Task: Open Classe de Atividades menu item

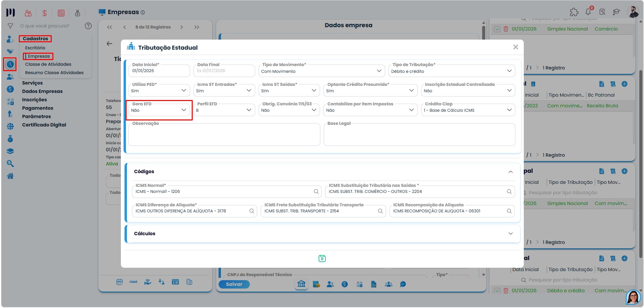Action: [48, 64]
